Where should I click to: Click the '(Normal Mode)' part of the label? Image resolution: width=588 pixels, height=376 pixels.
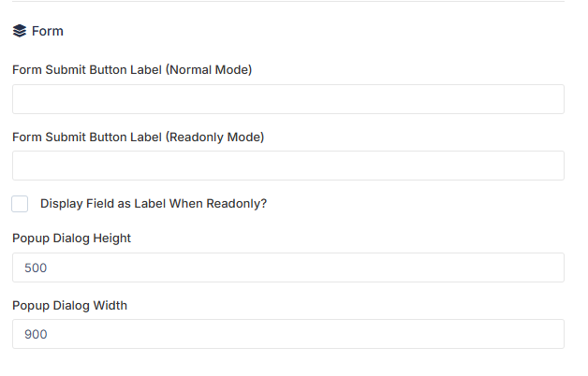click(x=209, y=70)
